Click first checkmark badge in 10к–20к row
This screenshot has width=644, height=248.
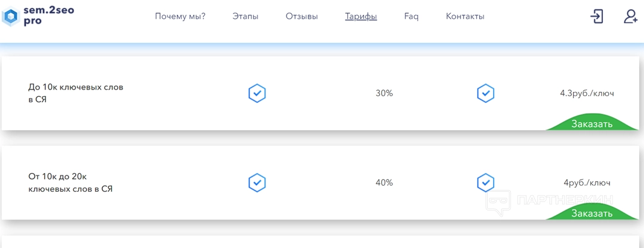[x=257, y=183]
